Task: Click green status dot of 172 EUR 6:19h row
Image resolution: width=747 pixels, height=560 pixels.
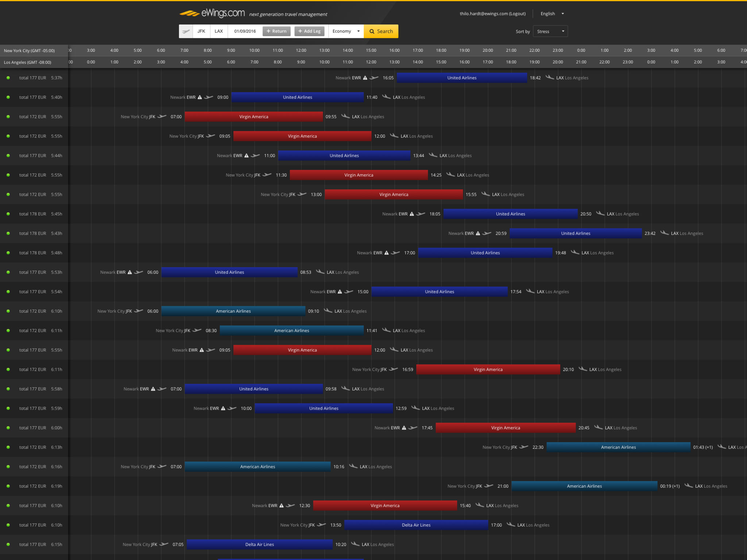Action: [8, 486]
